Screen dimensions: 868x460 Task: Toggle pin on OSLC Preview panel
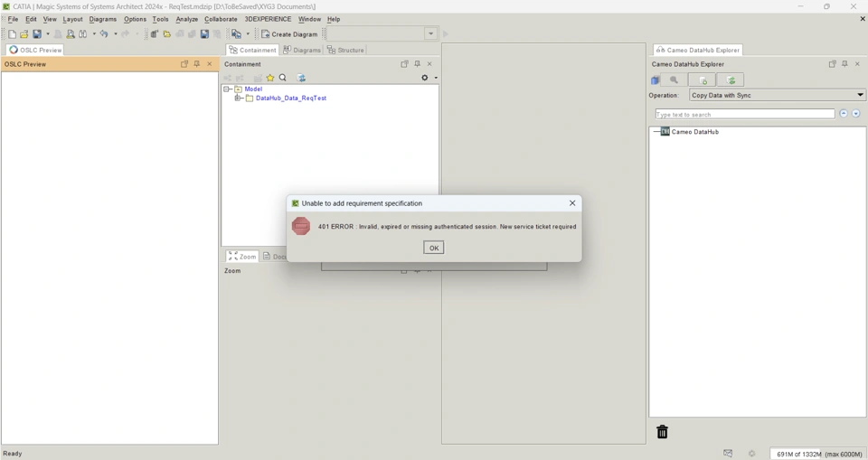pyautogui.click(x=196, y=64)
